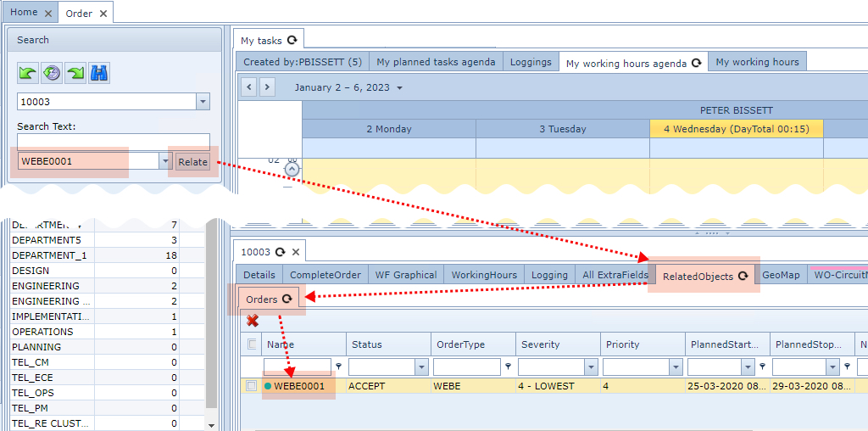Click the green back arrow in Search
Screen dimensions: 868x431
[x=28, y=73]
